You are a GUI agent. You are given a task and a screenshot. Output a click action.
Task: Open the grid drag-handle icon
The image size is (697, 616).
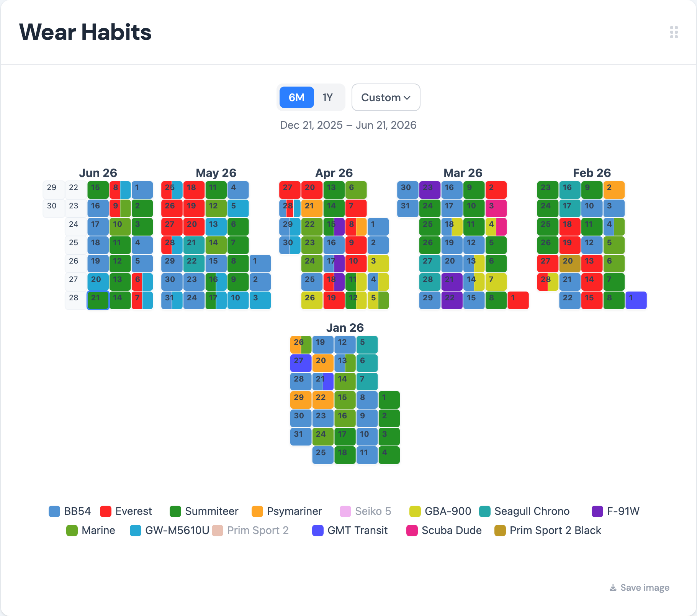tap(674, 32)
